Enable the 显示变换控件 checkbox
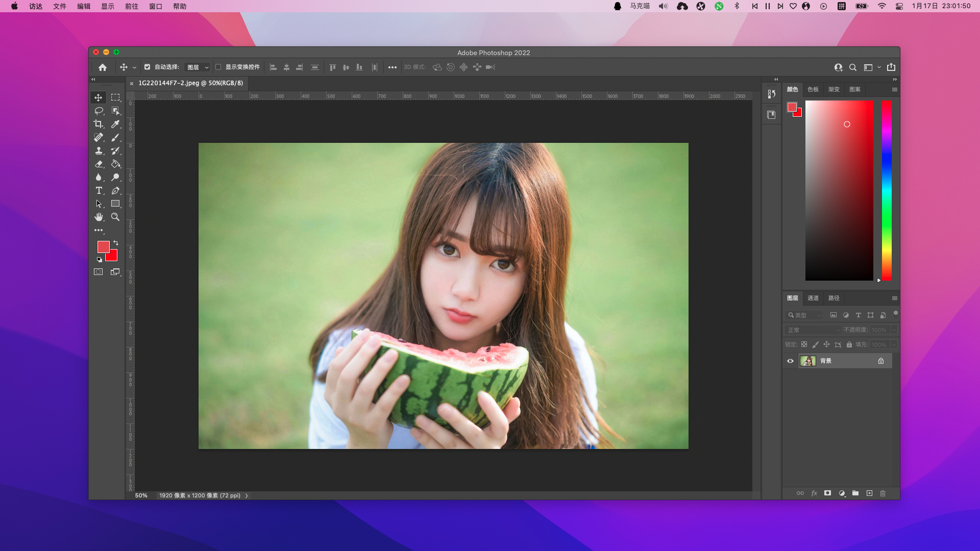980x551 pixels. coord(218,67)
